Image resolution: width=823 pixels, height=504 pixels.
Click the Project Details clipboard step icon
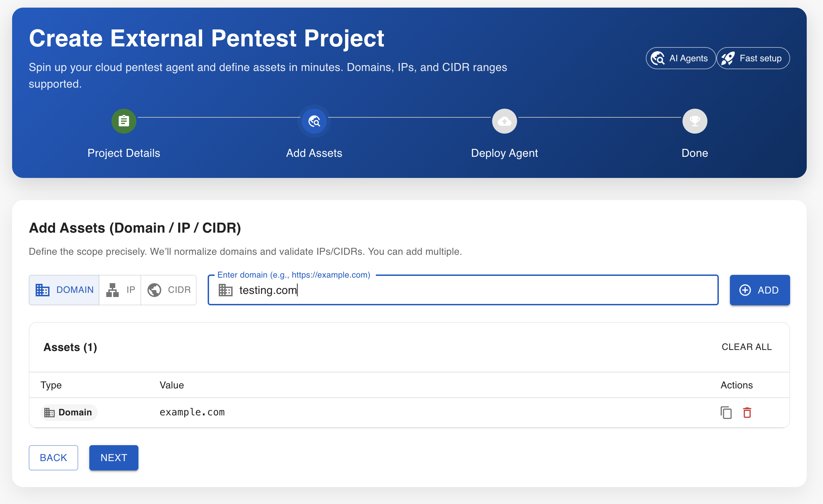click(124, 121)
